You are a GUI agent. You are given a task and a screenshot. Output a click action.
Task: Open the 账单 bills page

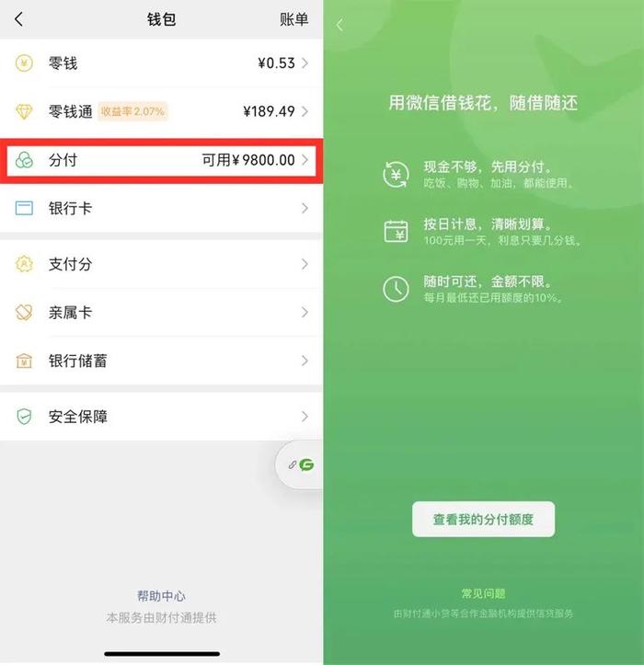click(293, 19)
